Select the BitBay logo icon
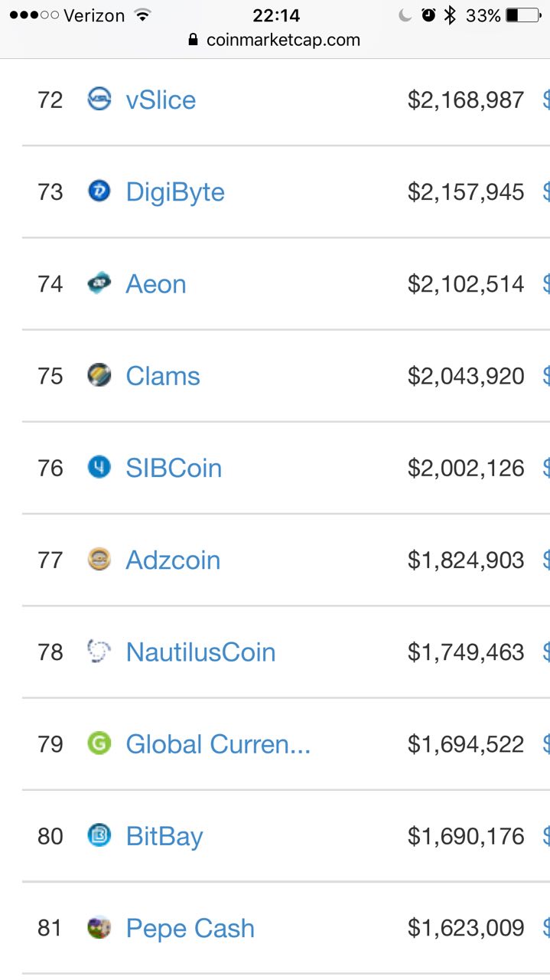This screenshot has width=550, height=980. pos(99,835)
